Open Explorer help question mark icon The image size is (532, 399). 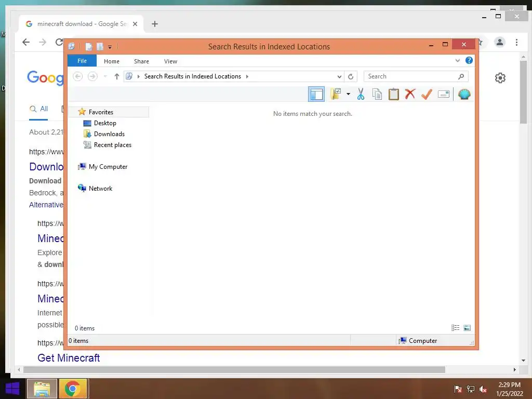click(469, 60)
